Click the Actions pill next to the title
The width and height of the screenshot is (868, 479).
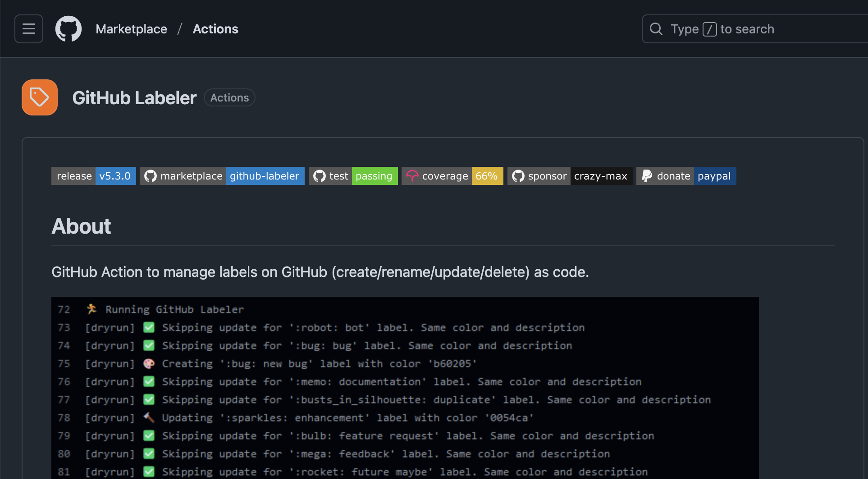(x=229, y=97)
